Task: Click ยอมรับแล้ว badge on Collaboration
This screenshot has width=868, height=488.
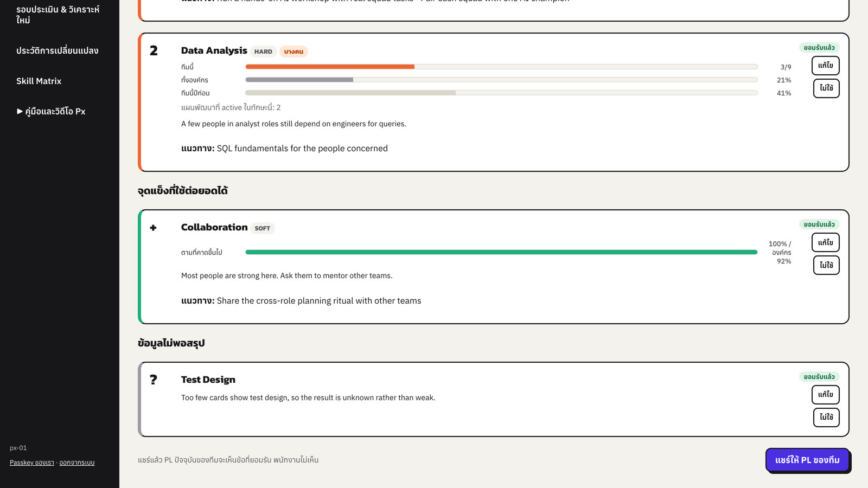Action: (x=819, y=224)
